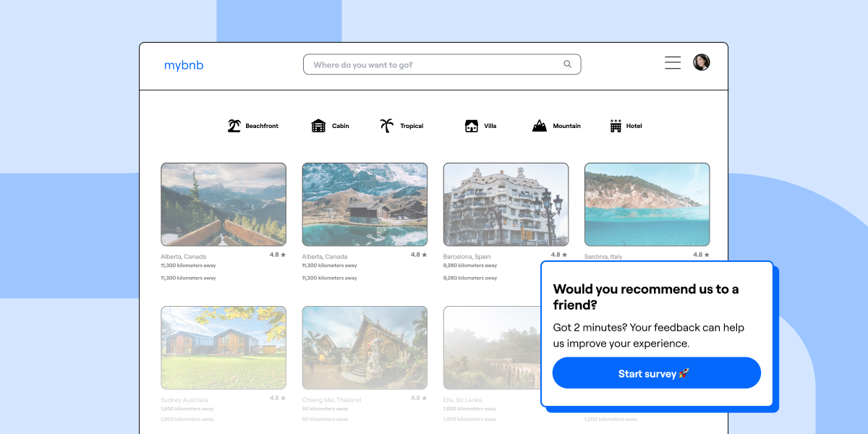868x434 pixels.
Task: Pick the Tropical palm tree icon
Action: point(387,126)
